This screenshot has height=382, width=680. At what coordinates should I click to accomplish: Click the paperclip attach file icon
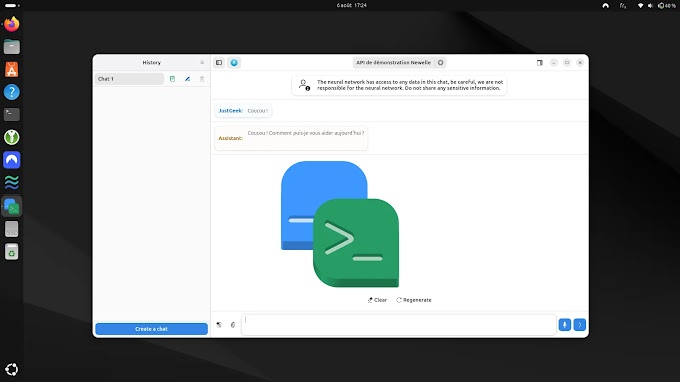tap(233, 325)
